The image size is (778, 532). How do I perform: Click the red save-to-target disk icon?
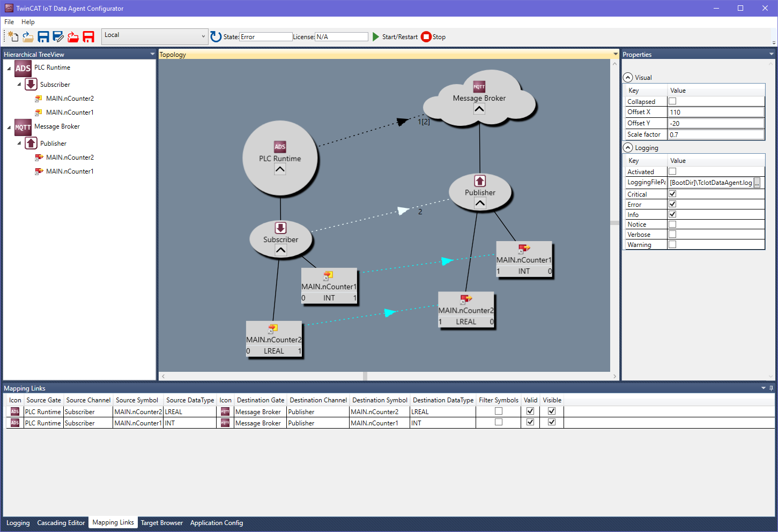pos(88,37)
